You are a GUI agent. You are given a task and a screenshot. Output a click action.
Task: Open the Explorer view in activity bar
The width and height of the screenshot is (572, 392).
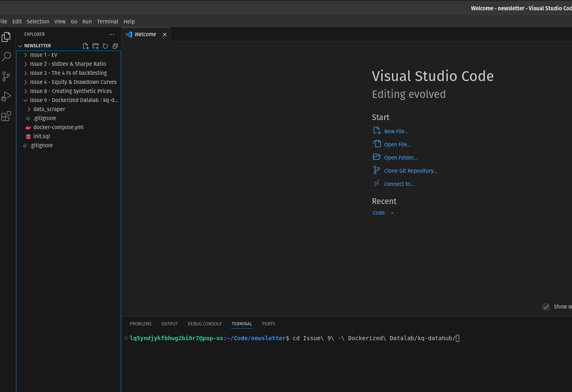[6, 37]
